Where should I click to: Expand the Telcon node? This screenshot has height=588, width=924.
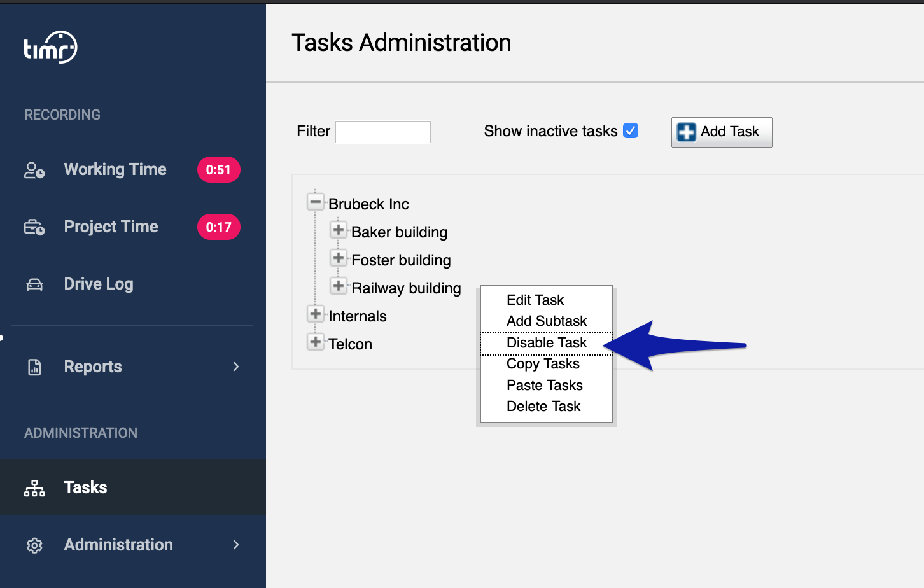pos(316,342)
